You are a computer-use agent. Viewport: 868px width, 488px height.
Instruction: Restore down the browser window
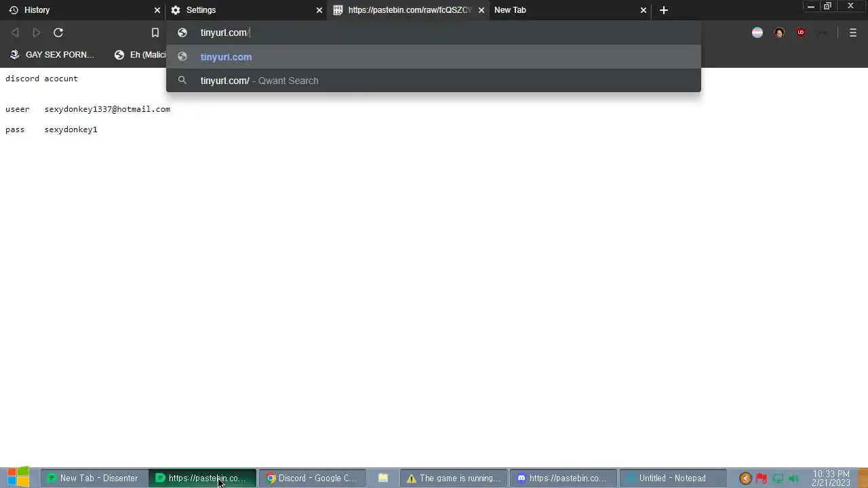(x=827, y=7)
